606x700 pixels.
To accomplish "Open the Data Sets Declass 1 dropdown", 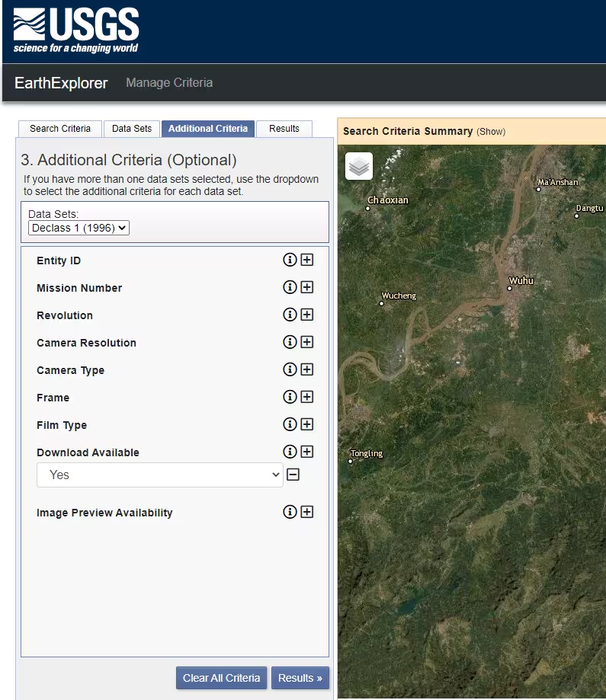I will click(79, 228).
